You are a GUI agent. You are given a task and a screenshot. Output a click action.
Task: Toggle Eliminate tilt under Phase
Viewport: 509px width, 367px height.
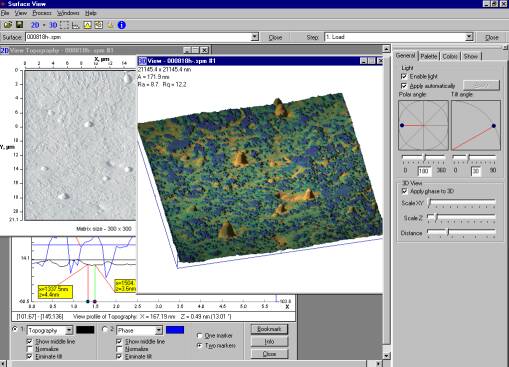(x=119, y=356)
